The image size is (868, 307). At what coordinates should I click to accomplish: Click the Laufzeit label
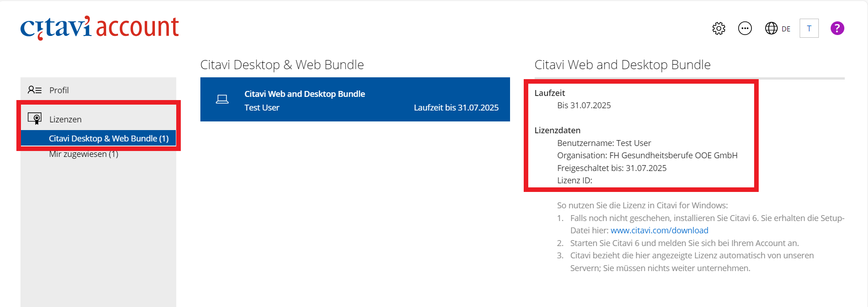[550, 93]
